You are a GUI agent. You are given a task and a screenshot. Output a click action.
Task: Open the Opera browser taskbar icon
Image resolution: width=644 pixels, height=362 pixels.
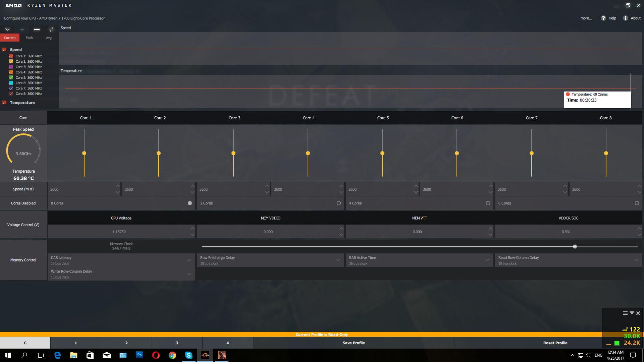[x=156, y=355]
